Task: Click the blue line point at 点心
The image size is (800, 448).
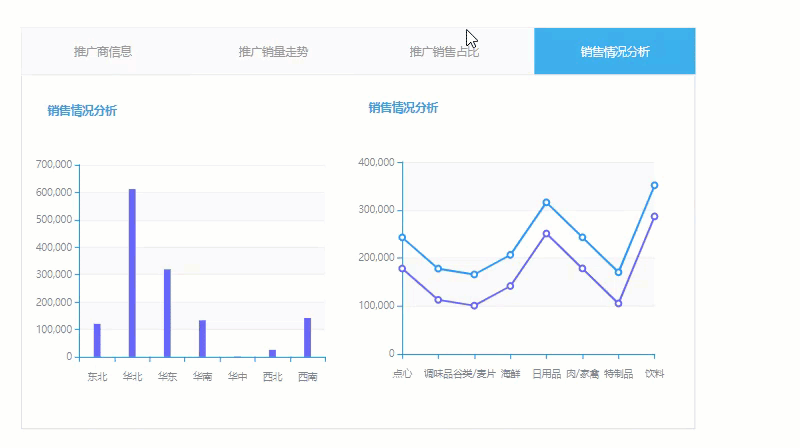Action: click(402, 238)
